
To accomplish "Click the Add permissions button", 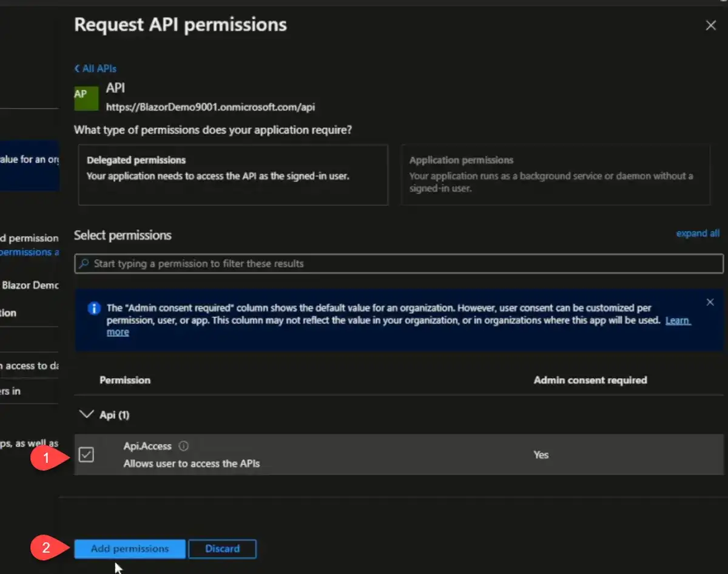I will 130,549.
